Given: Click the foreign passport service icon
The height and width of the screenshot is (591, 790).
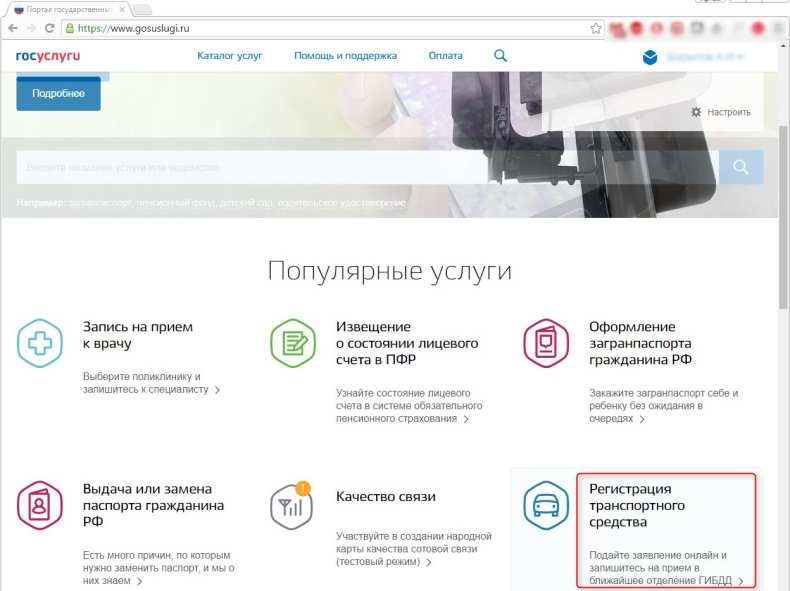Looking at the screenshot, I should coord(546,344).
